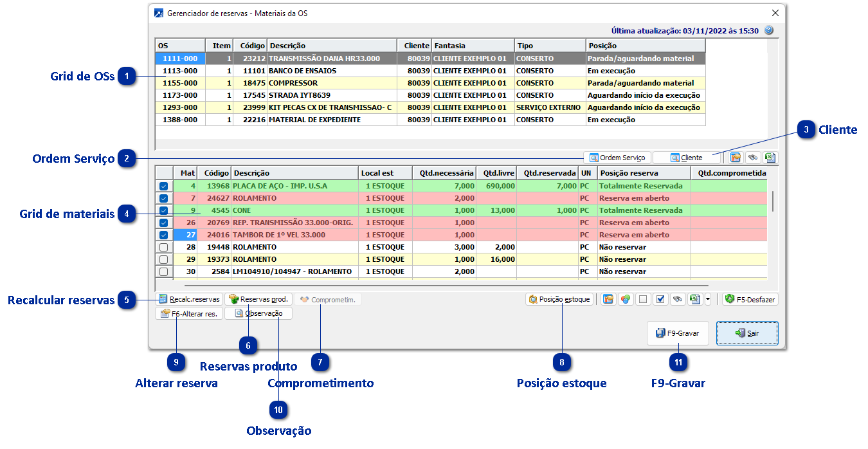The image size is (868, 449).
Task: Click the checked box select-all icon
Action: (x=660, y=299)
